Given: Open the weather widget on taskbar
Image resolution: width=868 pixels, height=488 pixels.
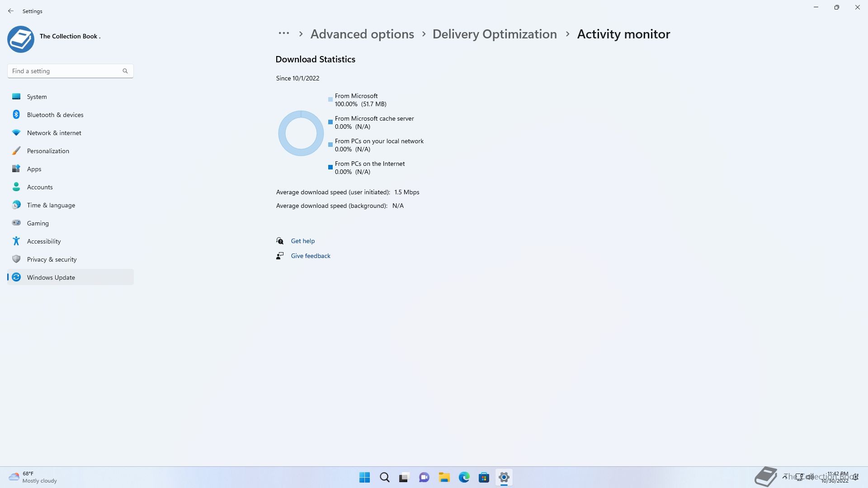Looking at the screenshot, I should click(33, 477).
